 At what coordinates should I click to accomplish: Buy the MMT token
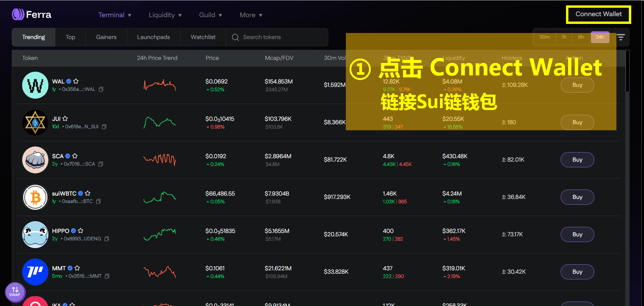(577, 272)
